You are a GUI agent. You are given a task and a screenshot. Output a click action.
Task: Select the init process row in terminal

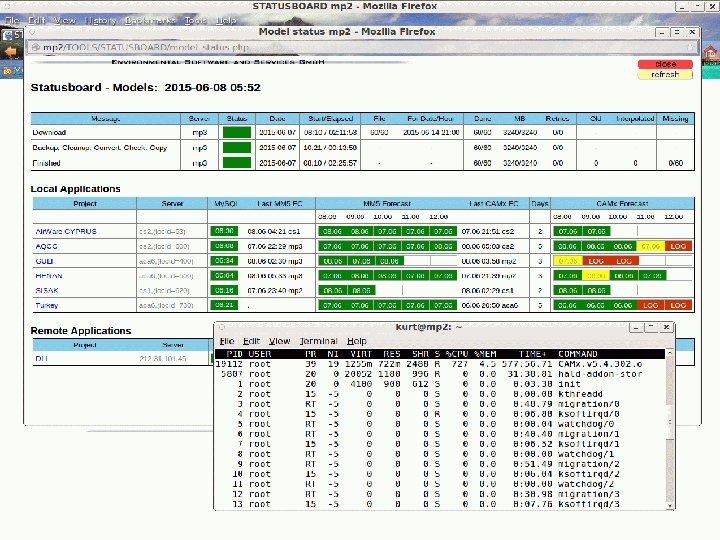[439, 384]
